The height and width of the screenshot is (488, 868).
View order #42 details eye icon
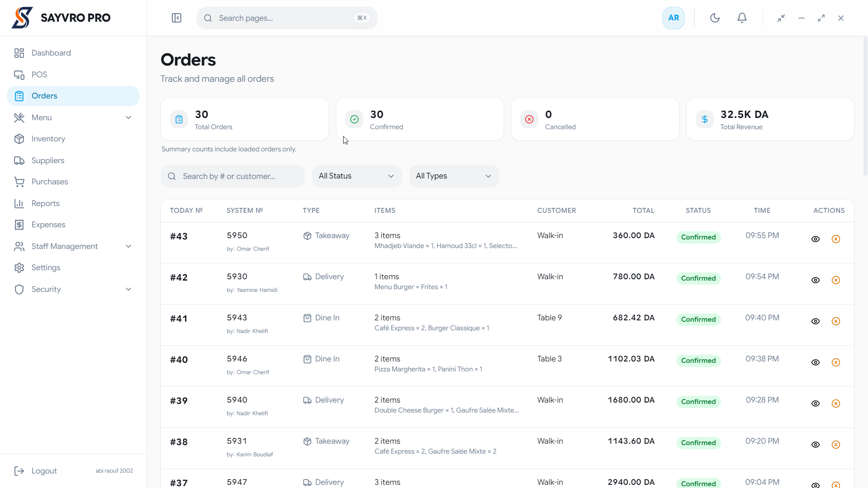coord(816,280)
